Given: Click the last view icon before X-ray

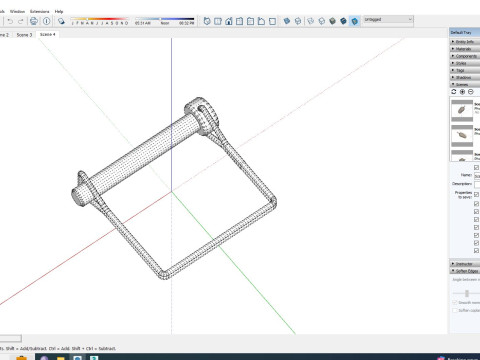Looking at the screenshot, I should coord(272,21).
